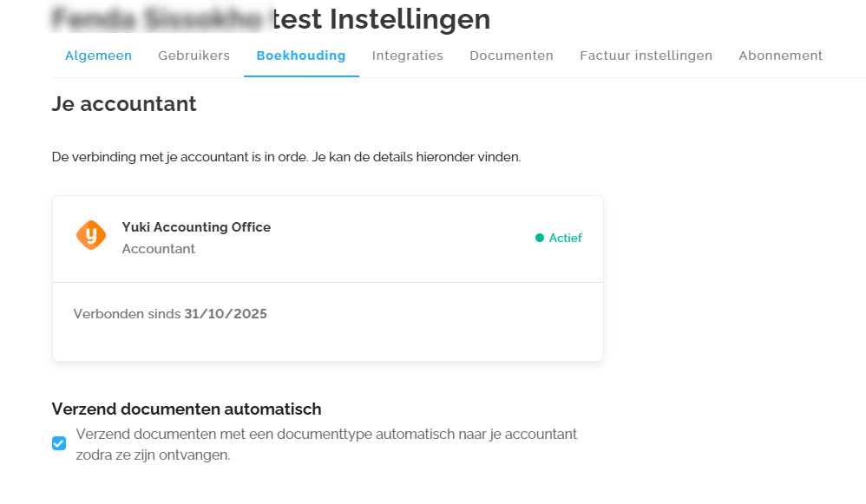Image resolution: width=866 pixels, height=504 pixels.
Task: Open the Abonnement tab
Action: (x=781, y=56)
